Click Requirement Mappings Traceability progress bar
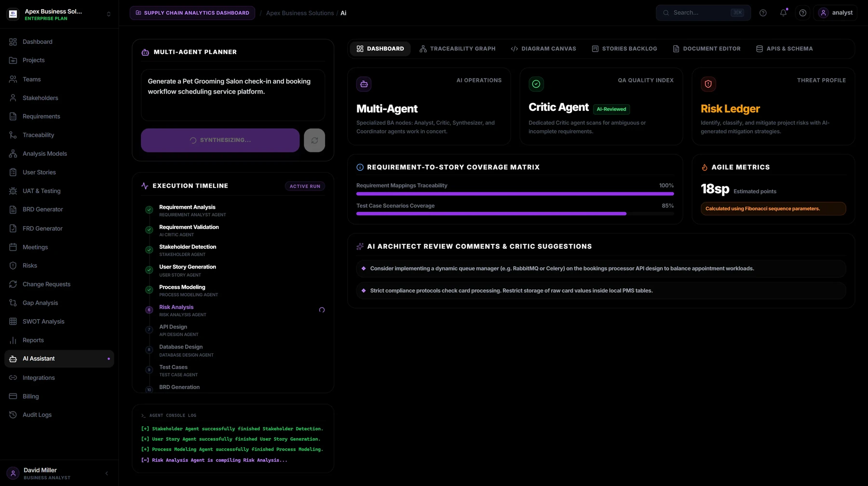 pos(515,194)
